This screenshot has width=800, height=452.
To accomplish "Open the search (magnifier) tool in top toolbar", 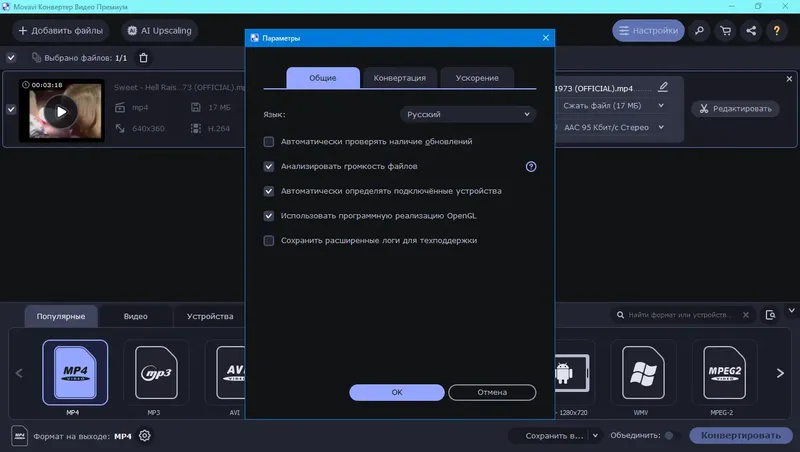I will 699,31.
